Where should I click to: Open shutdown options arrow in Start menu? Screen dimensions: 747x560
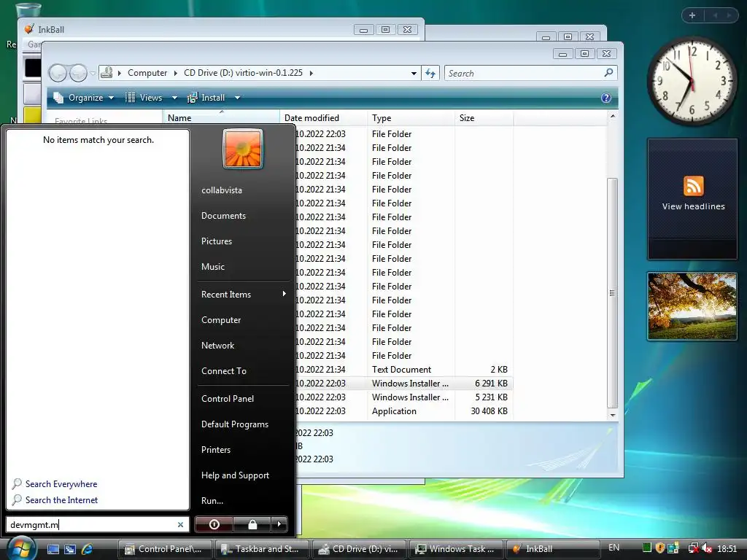coord(279,524)
